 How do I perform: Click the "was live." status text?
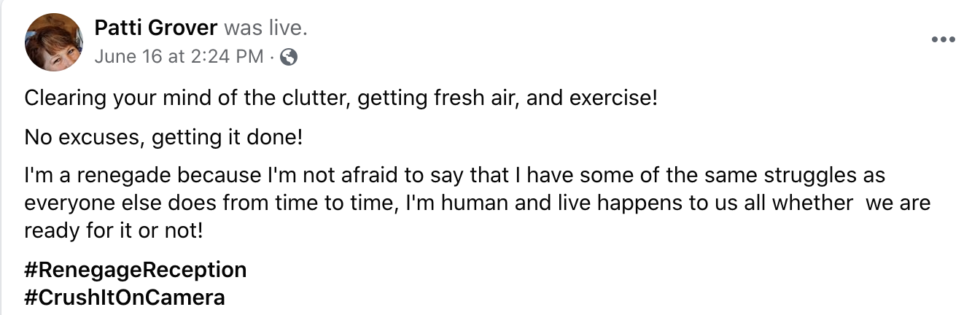[265, 28]
